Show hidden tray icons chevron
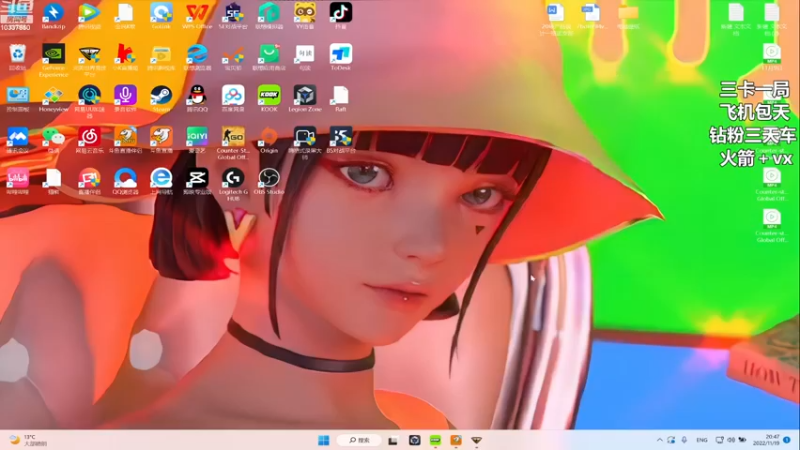The image size is (800, 450). pyautogui.click(x=659, y=440)
